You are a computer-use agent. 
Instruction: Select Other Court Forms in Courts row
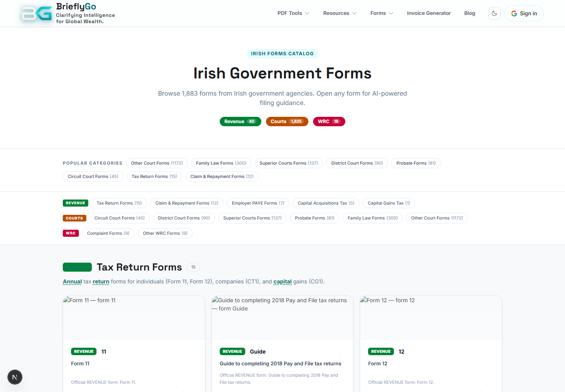click(x=437, y=218)
